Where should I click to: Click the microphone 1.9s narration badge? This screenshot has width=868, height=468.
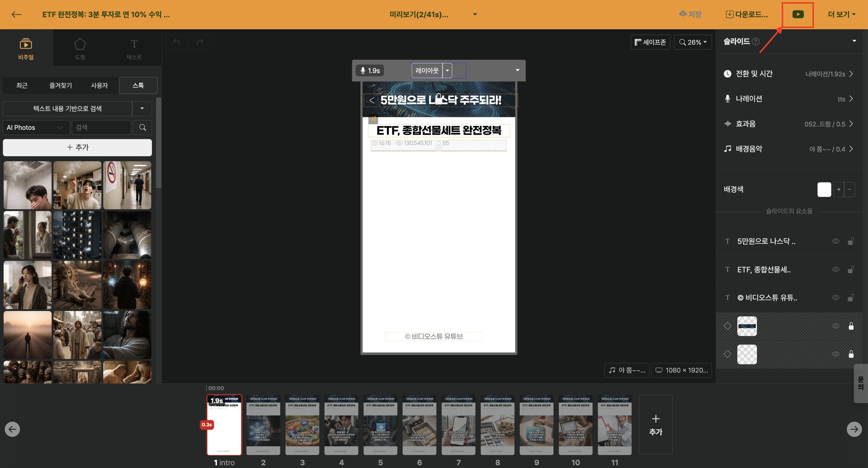[370, 71]
